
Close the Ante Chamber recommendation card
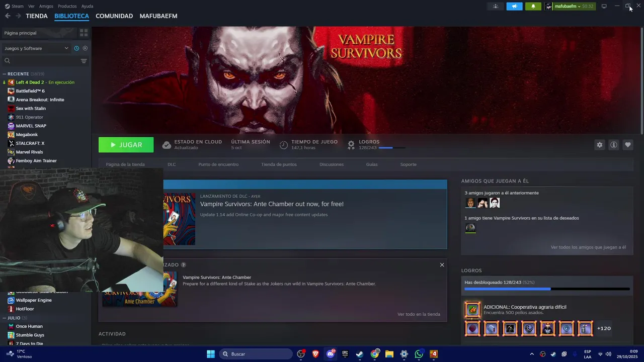442,265
